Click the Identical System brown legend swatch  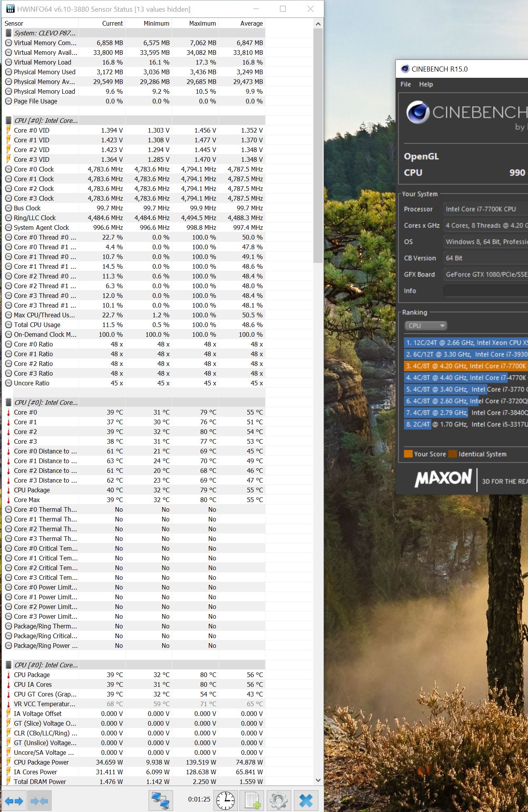click(x=453, y=454)
